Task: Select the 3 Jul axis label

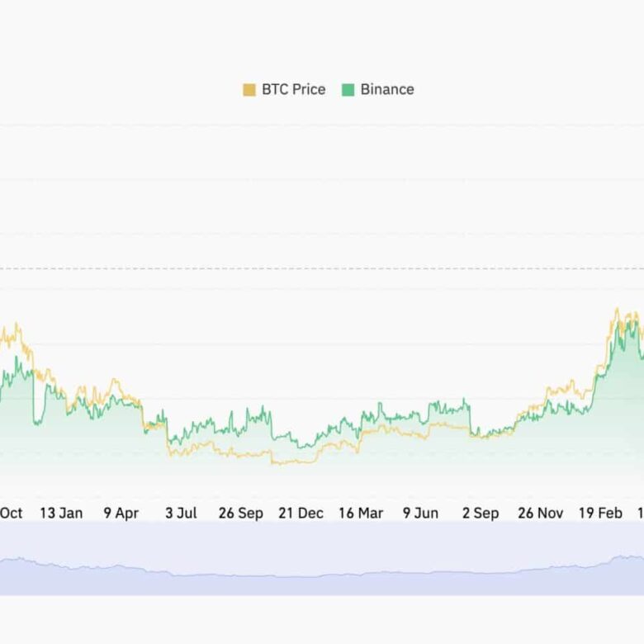Action: pos(181,513)
